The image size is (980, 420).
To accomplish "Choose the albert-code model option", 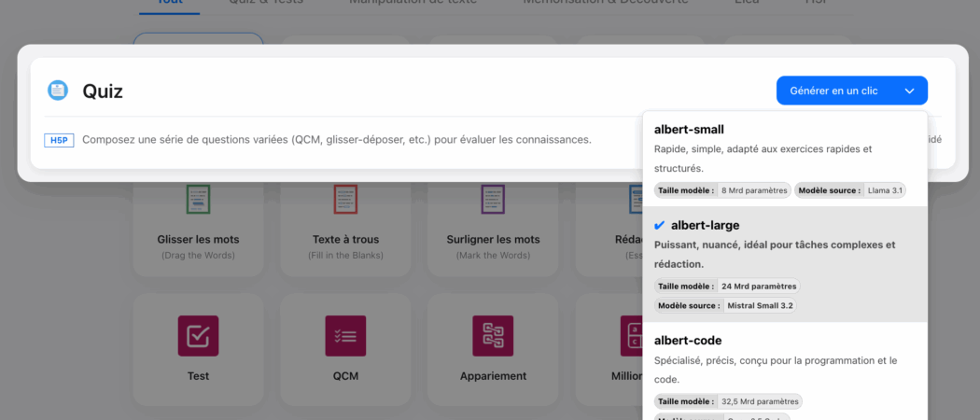I will (688, 341).
